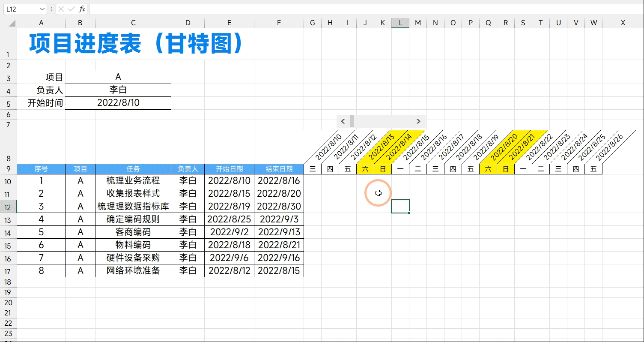
Task: Click project A cell in the 客商编码 row
Action: click(x=80, y=232)
